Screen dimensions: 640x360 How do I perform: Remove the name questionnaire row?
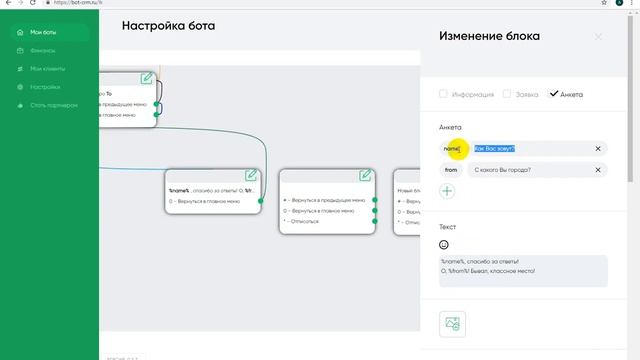click(x=598, y=149)
